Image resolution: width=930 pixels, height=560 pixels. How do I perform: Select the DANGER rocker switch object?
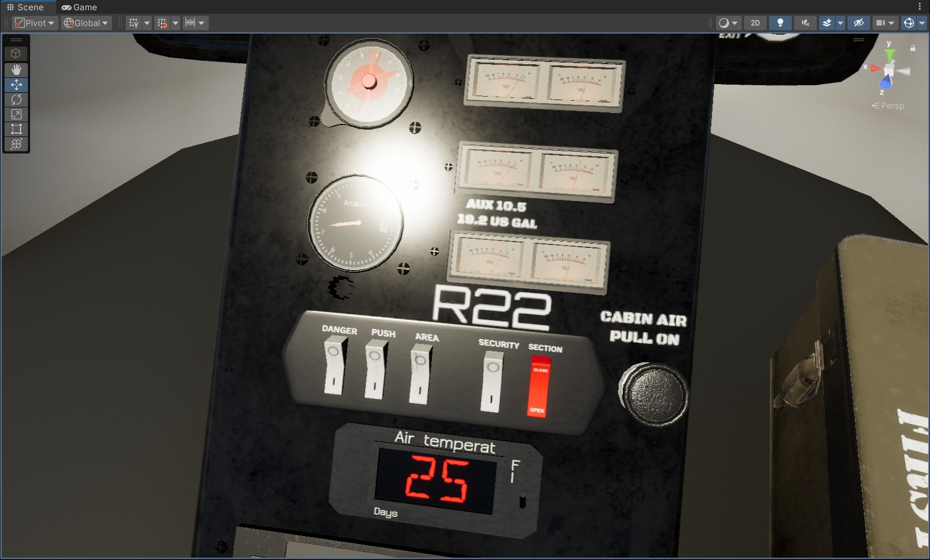(335, 365)
